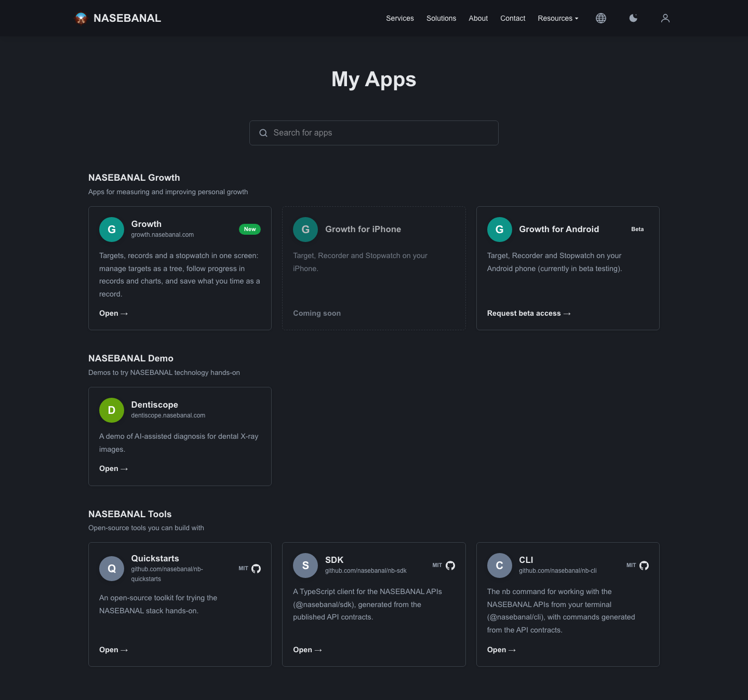Click the Growth app G avatar
Image resolution: width=748 pixels, height=700 pixels.
tap(112, 230)
